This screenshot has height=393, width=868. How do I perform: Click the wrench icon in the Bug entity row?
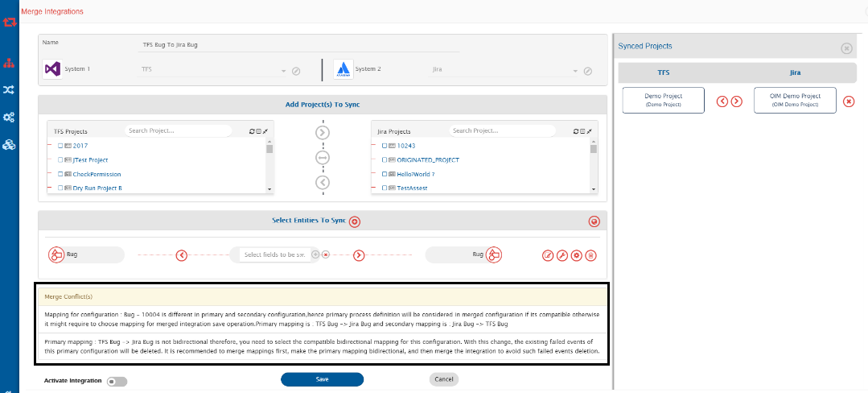coord(562,255)
